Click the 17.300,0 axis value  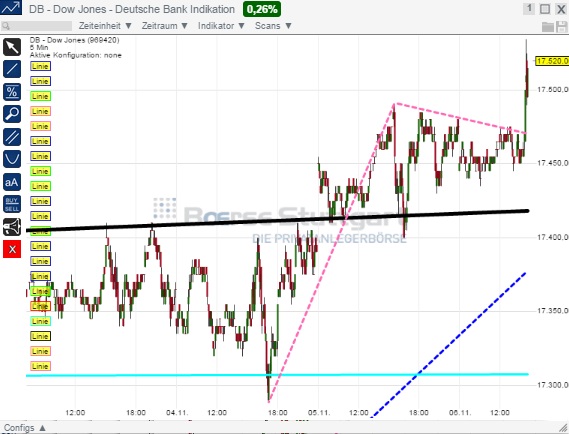coord(553,385)
